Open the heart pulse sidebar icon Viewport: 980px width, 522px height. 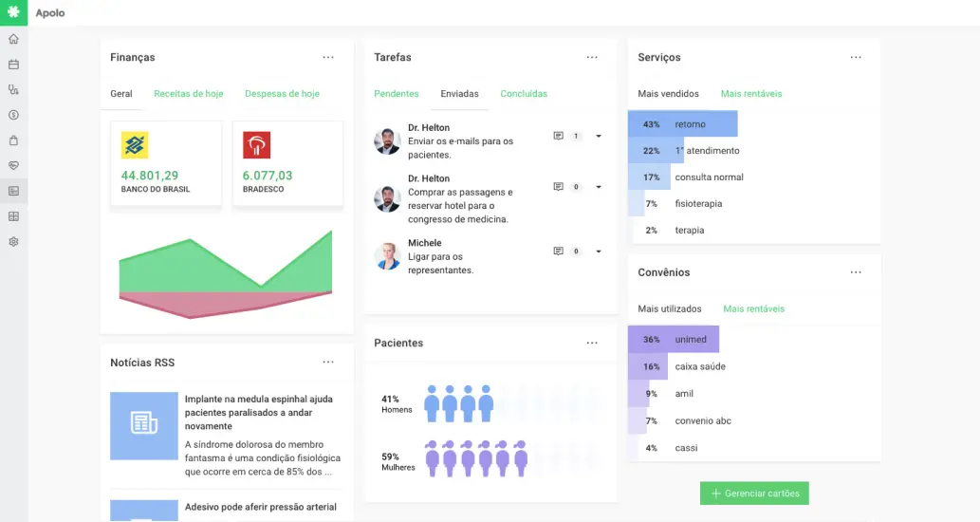pyautogui.click(x=13, y=166)
